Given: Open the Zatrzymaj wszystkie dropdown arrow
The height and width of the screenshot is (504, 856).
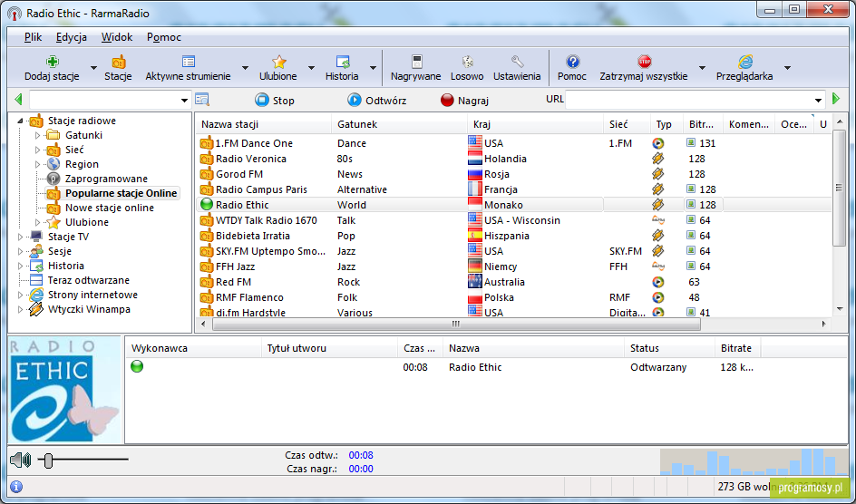Looking at the screenshot, I should click(x=702, y=68).
